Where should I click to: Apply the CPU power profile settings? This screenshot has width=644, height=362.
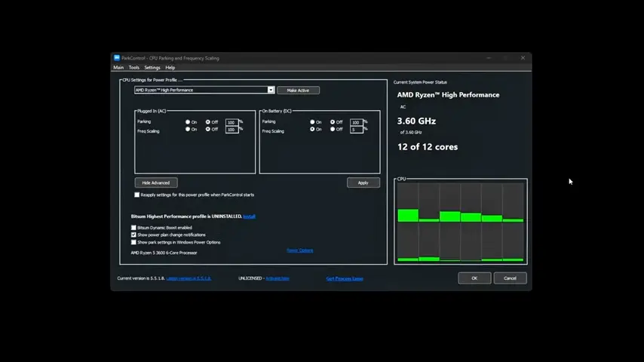tap(363, 183)
